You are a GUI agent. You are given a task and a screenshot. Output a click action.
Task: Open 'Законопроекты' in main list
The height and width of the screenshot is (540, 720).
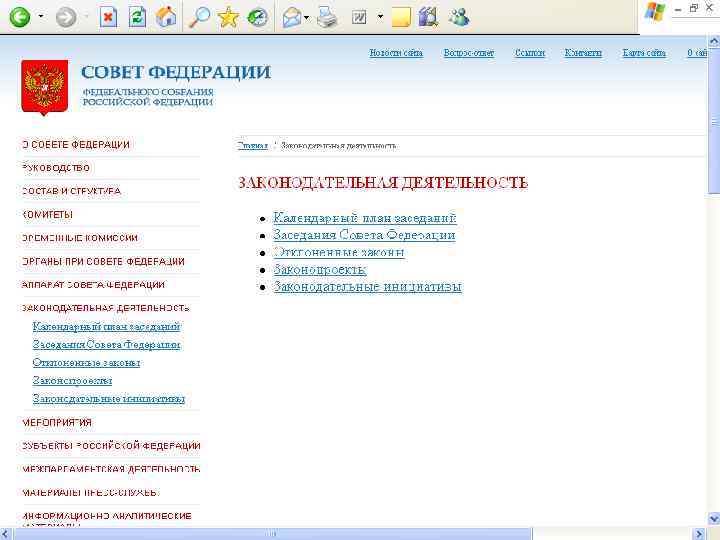tap(320, 270)
